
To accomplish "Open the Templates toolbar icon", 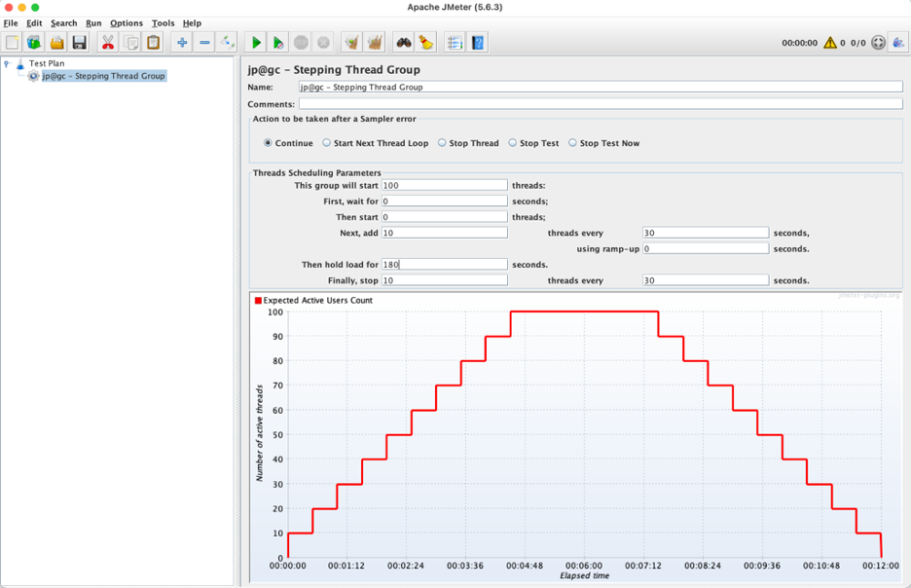I will [34, 43].
